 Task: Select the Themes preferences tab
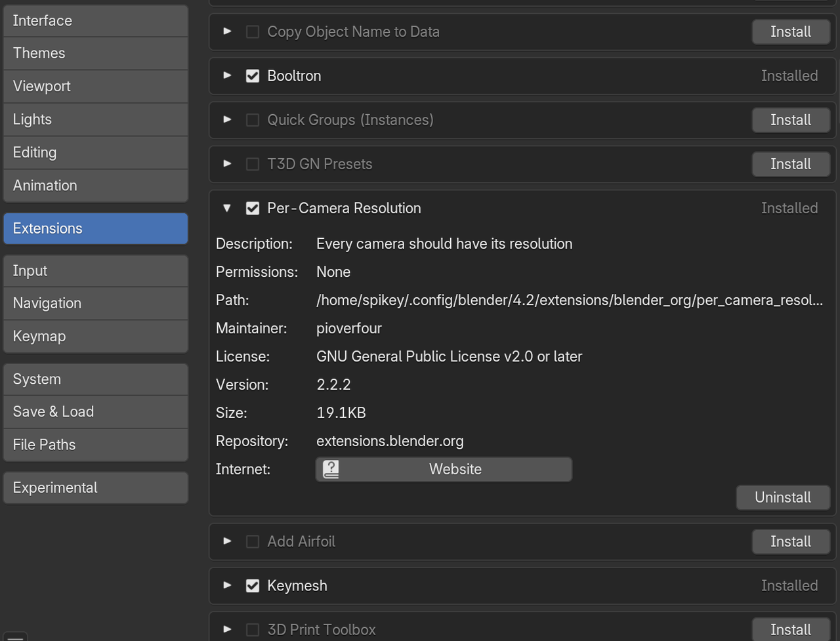[x=95, y=53]
